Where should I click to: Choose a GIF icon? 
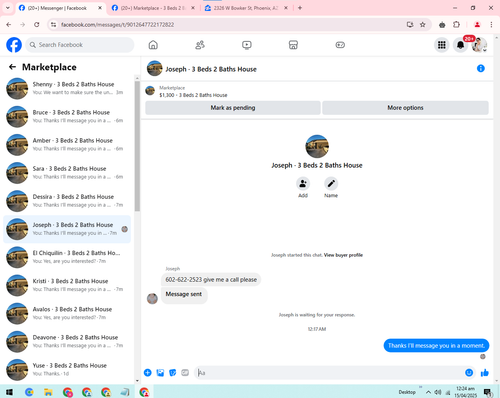click(185, 373)
